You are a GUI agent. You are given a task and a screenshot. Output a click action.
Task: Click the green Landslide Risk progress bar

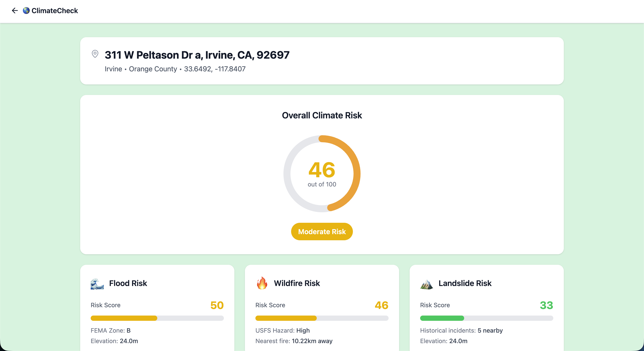coord(442,318)
